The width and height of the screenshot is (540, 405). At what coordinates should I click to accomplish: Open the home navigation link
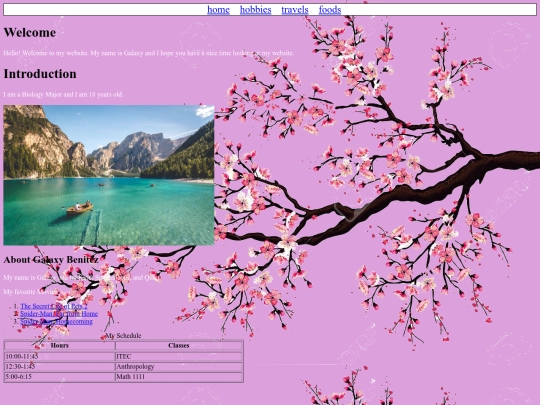point(218,10)
